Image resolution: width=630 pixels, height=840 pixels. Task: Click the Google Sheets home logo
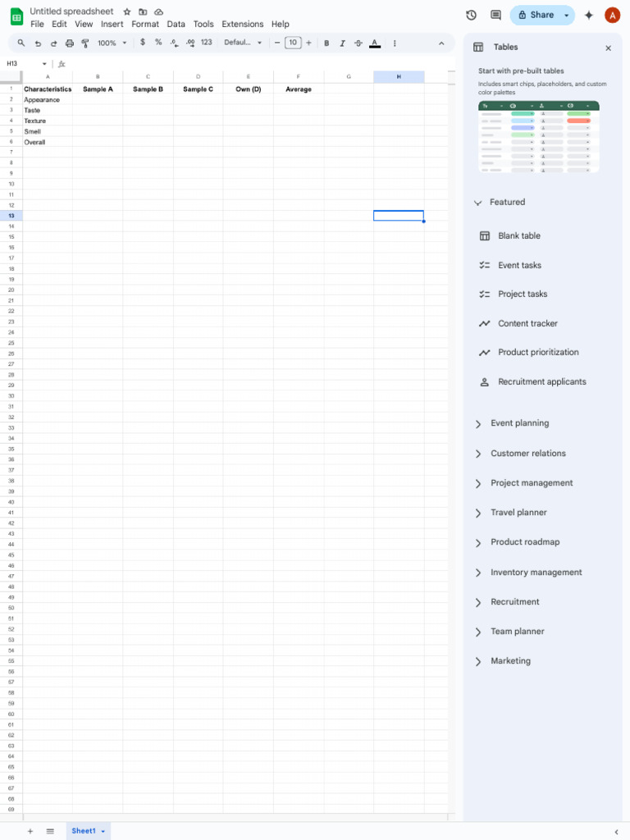[16, 17]
